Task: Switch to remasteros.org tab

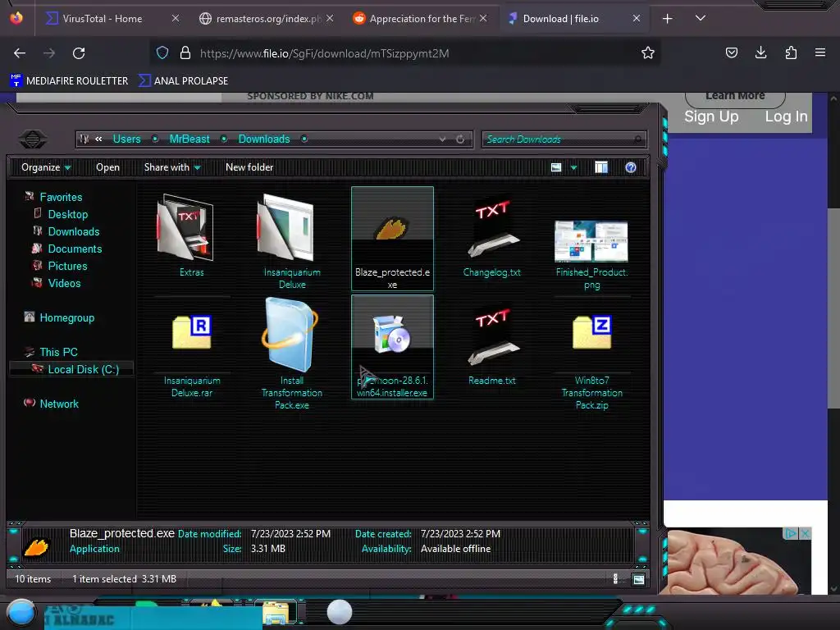Action: coord(267,19)
